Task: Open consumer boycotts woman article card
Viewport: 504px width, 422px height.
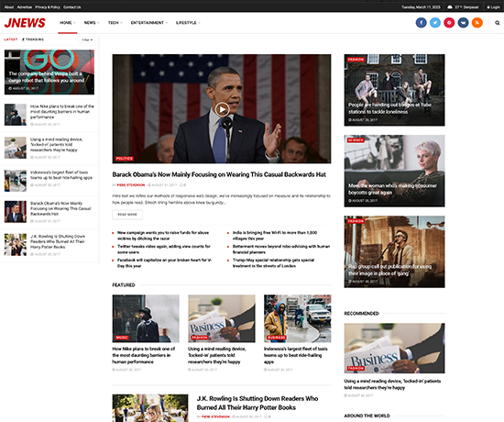Action: [x=394, y=171]
